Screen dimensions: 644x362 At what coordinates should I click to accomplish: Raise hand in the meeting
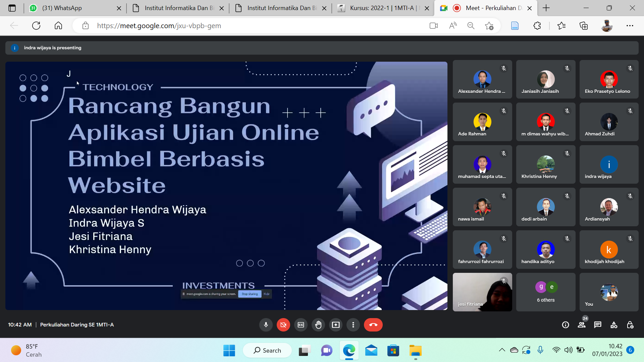318,325
